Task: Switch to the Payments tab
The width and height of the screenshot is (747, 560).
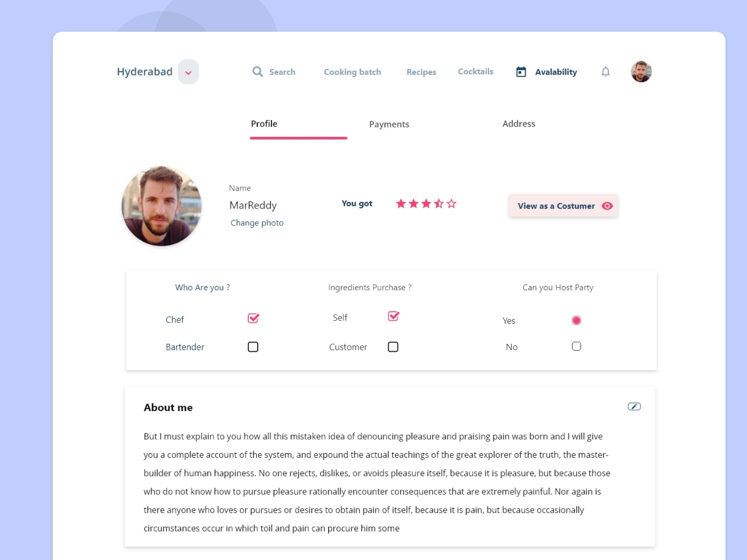Action: tap(389, 124)
